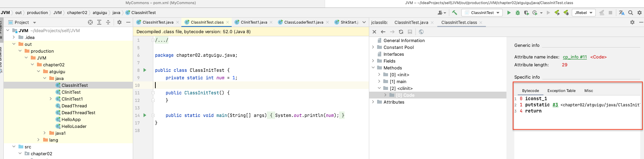Start debugging with the bug icon
Viewport: 644px width, 159px height.
[518, 13]
